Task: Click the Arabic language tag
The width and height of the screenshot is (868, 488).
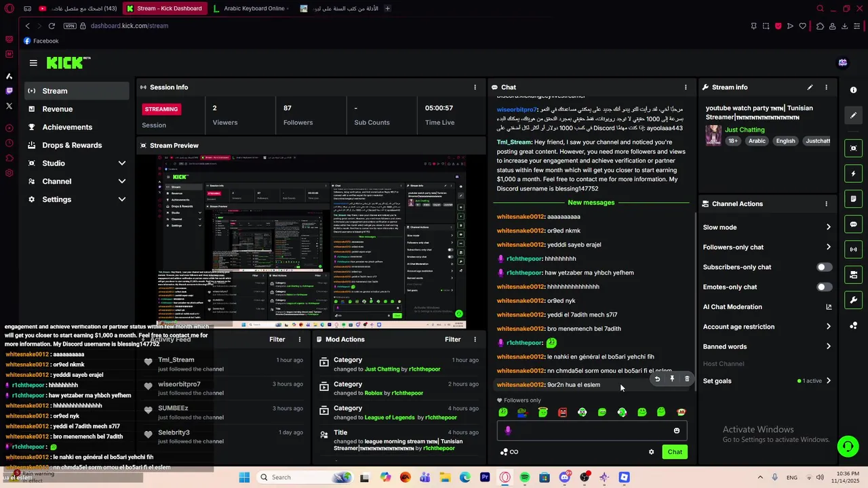Action: (757, 141)
